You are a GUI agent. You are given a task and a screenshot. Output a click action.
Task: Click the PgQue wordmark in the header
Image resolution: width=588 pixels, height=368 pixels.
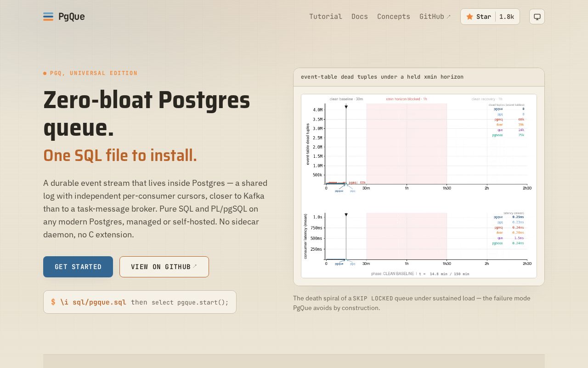click(72, 17)
